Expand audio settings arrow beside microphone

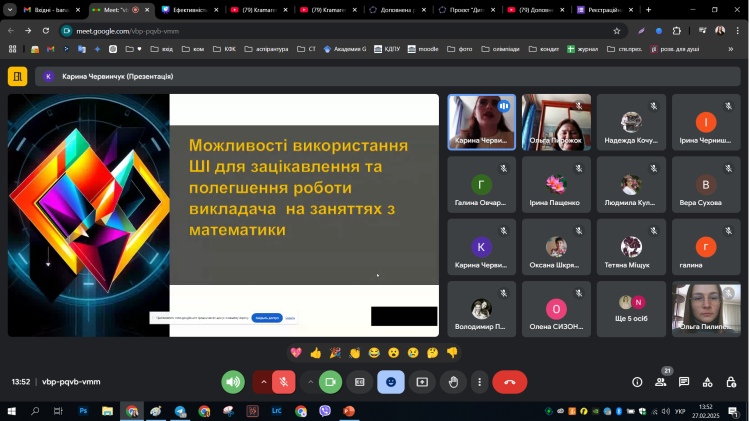click(x=264, y=381)
